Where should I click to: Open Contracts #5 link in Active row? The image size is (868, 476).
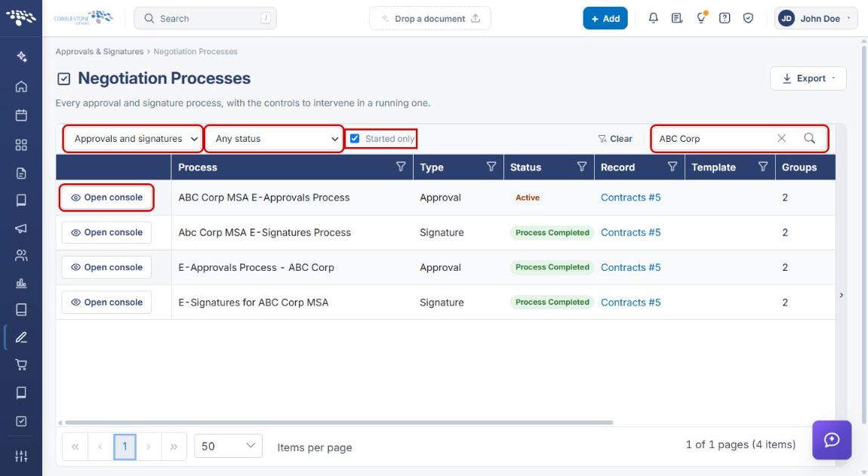point(630,198)
